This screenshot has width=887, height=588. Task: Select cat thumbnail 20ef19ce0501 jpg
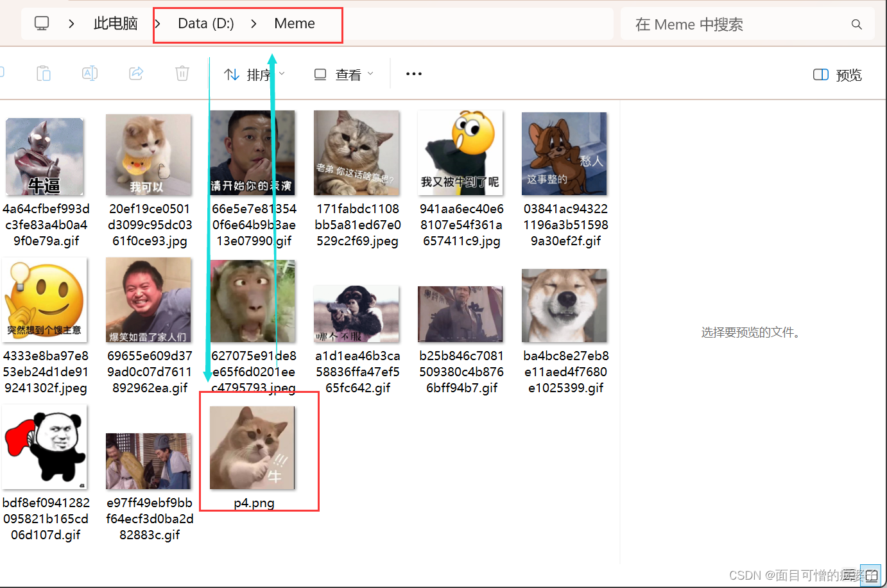tap(148, 155)
